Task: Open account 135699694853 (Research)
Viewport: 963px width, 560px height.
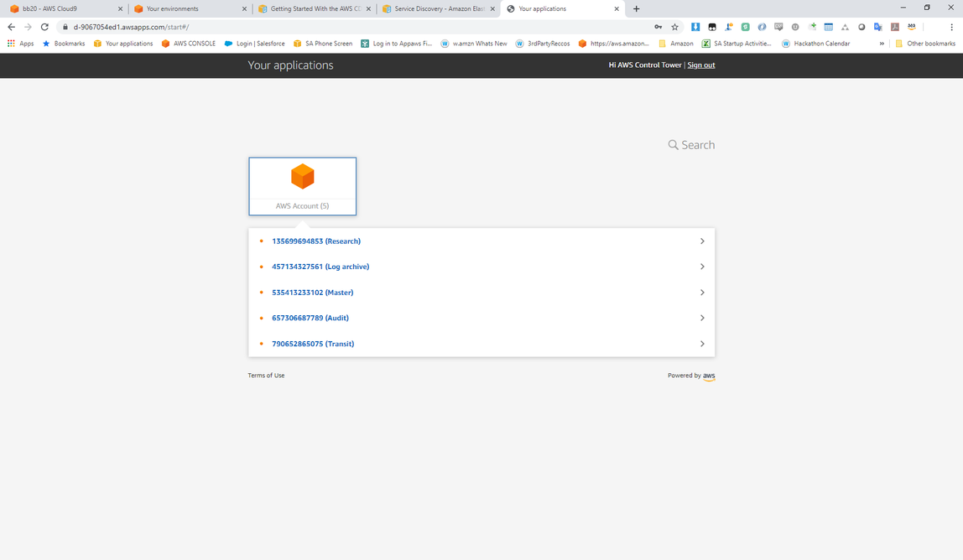Action: [316, 241]
